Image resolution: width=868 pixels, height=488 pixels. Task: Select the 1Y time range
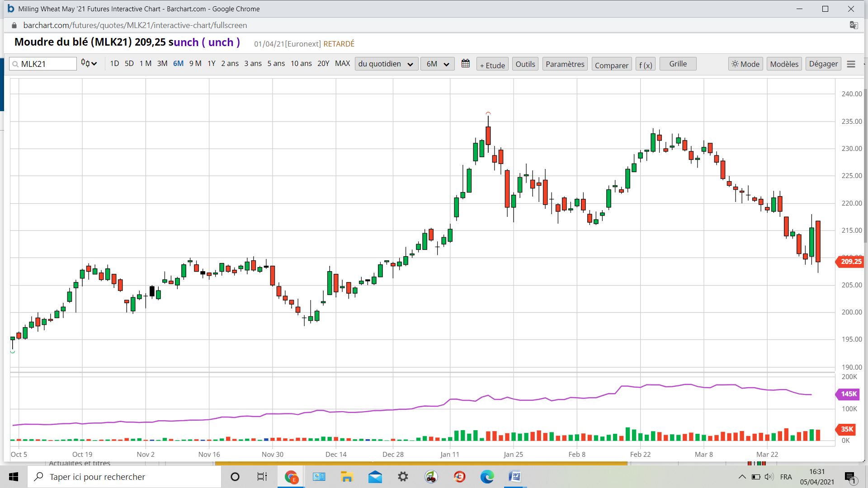211,64
